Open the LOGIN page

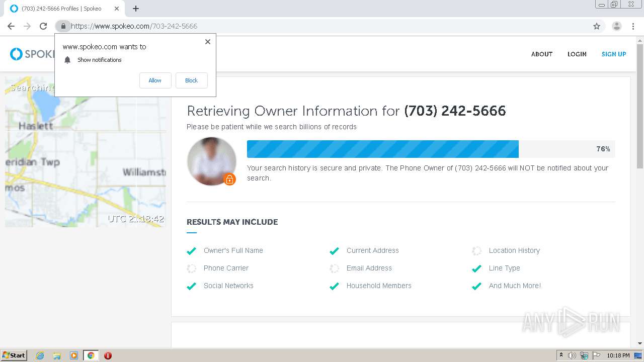coord(577,54)
